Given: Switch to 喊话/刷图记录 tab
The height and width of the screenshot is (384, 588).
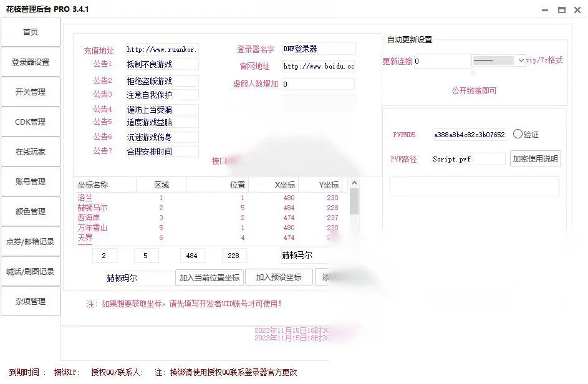Looking at the screenshot, I should coord(31,272).
